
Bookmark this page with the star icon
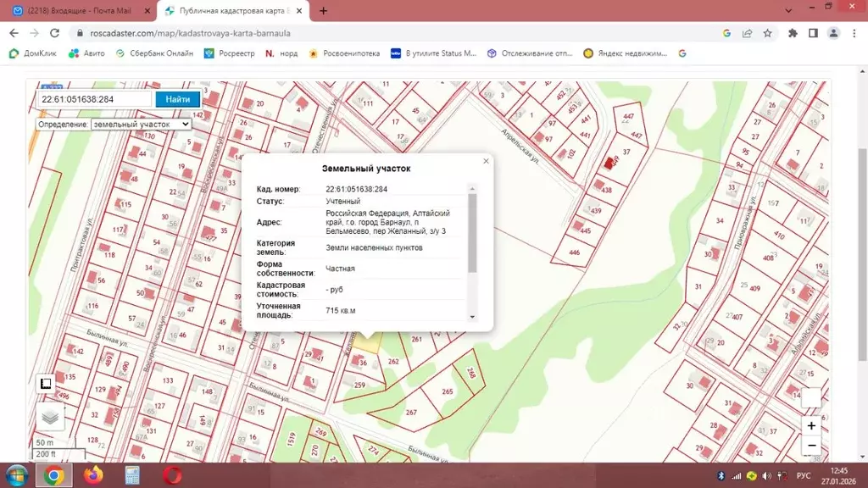767,33
